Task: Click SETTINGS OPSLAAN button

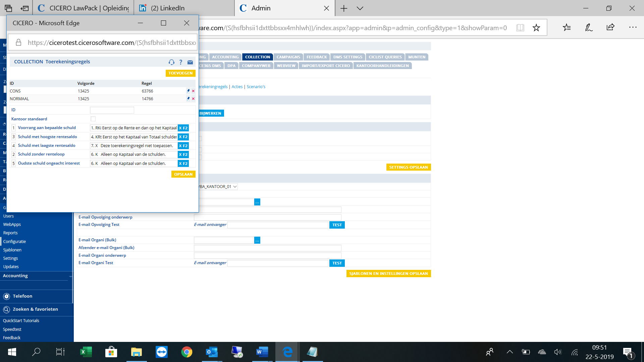Action: [x=409, y=167]
